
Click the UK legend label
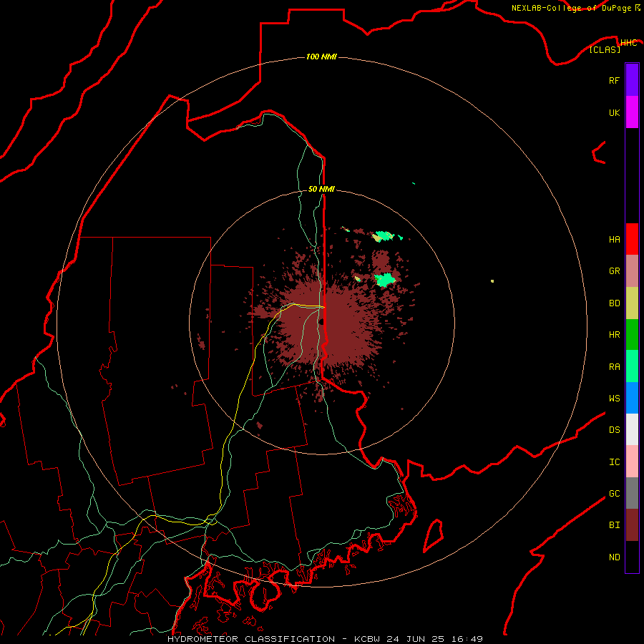coord(615,112)
